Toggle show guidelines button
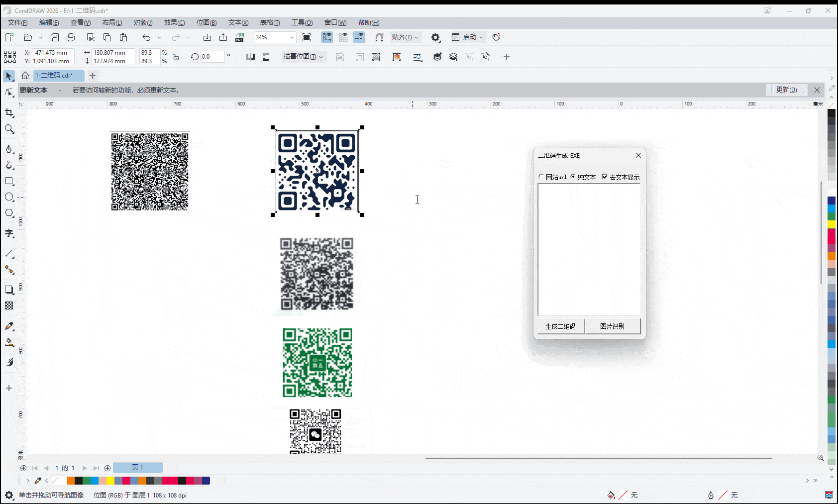 coord(359,37)
